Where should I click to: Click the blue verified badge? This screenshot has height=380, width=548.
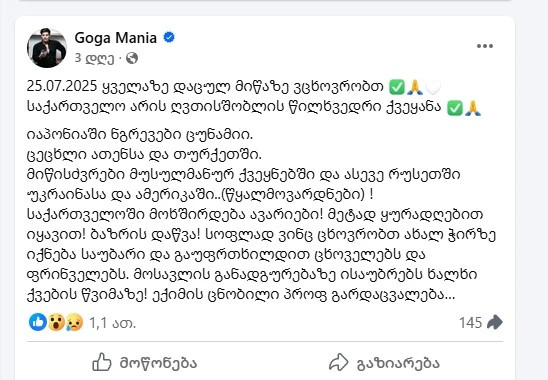point(169,37)
